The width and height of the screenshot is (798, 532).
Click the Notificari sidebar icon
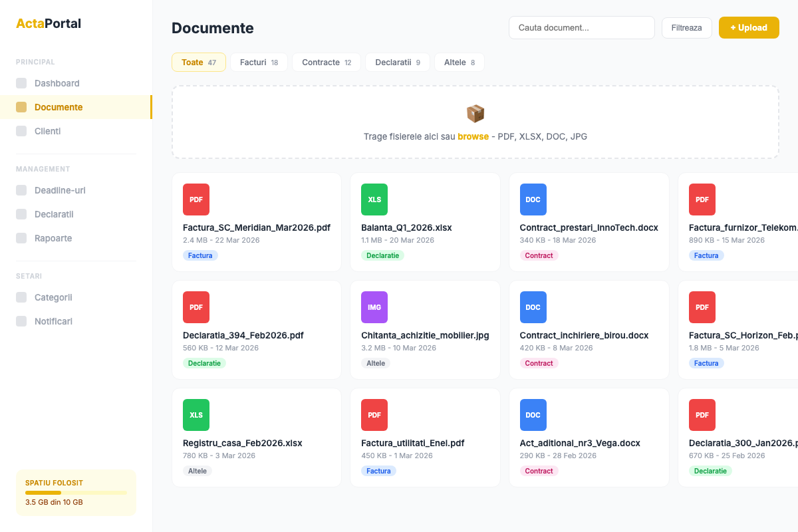[20, 321]
